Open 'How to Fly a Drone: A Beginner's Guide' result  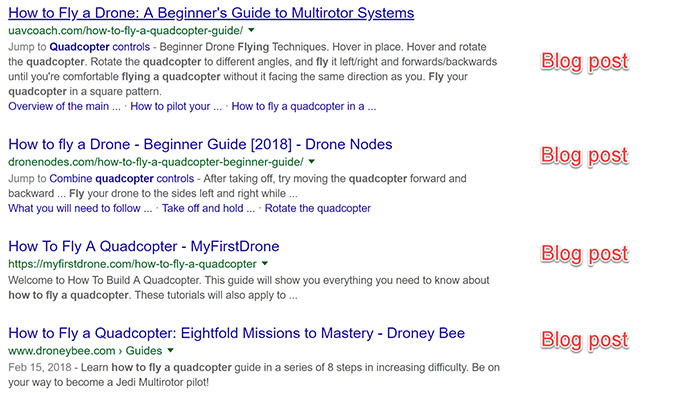(x=211, y=13)
